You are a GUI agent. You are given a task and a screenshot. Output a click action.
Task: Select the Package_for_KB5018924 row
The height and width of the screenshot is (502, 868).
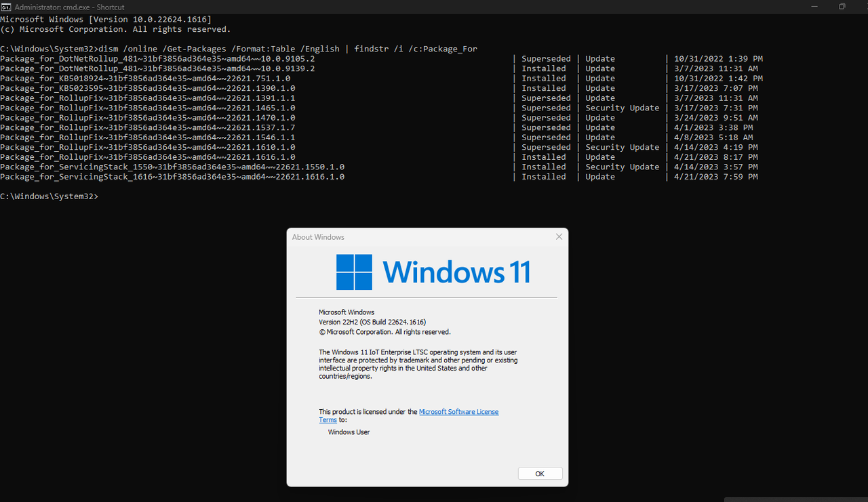382,79
